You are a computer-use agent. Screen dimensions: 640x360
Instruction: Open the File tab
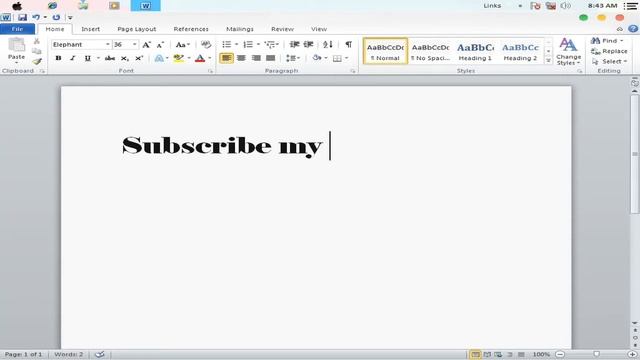click(x=17, y=29)
